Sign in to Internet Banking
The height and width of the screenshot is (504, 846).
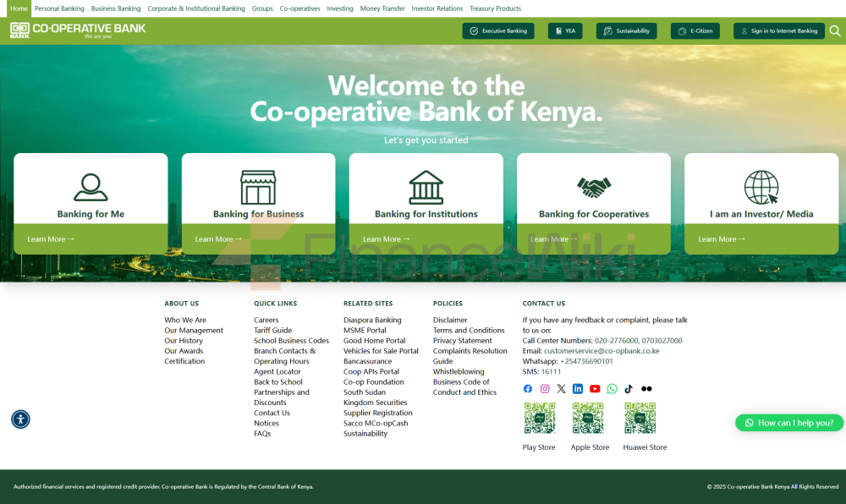pyautogui.click(x=778, y=30)
